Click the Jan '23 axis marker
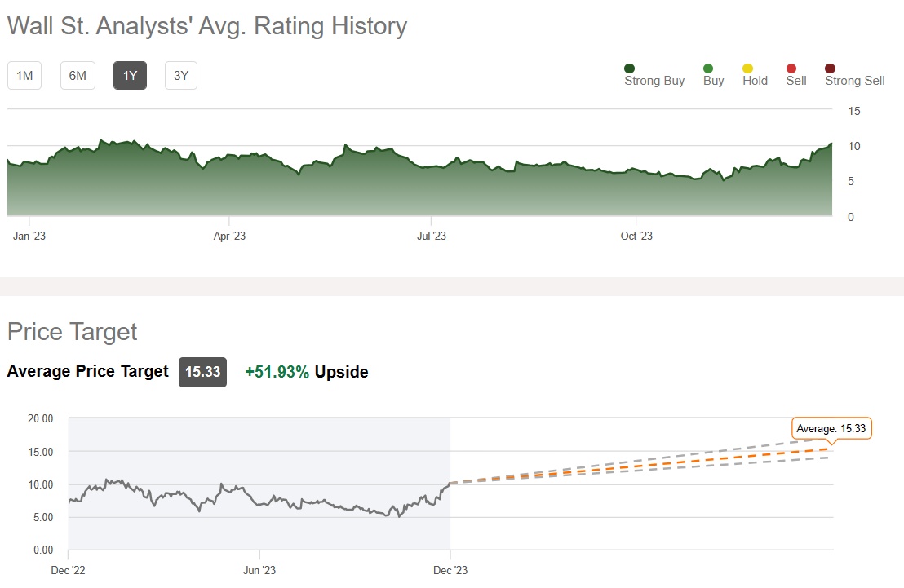This screenshot has width=904, height=588. click(29, 237)
